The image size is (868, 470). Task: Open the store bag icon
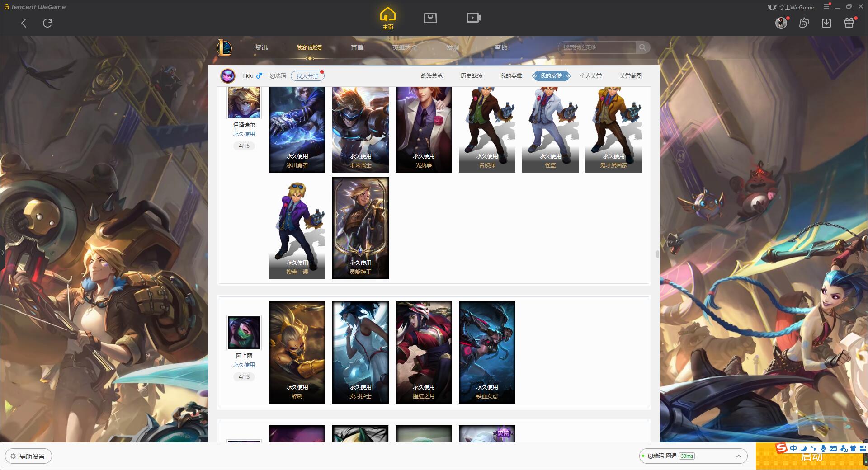[x=430, y=18]
